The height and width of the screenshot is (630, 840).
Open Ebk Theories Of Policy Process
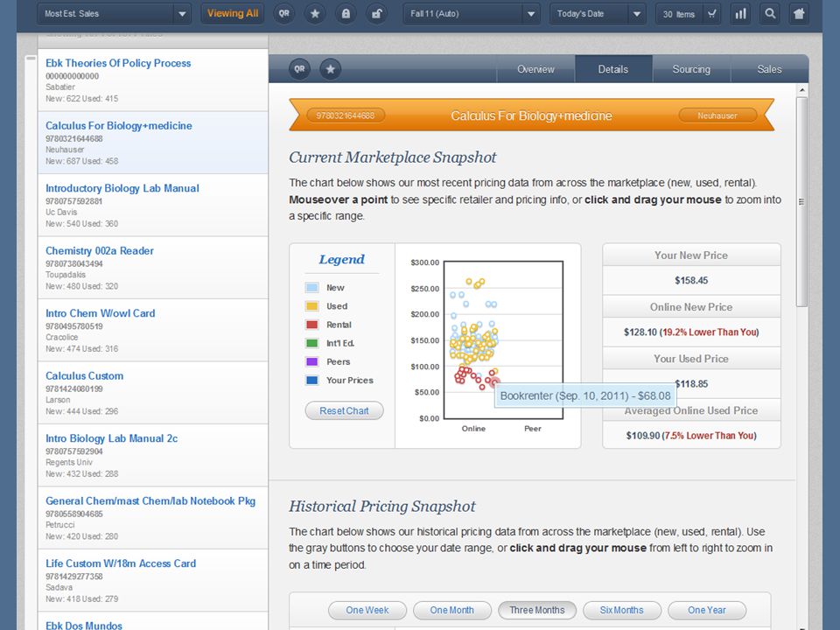point(153,80)
